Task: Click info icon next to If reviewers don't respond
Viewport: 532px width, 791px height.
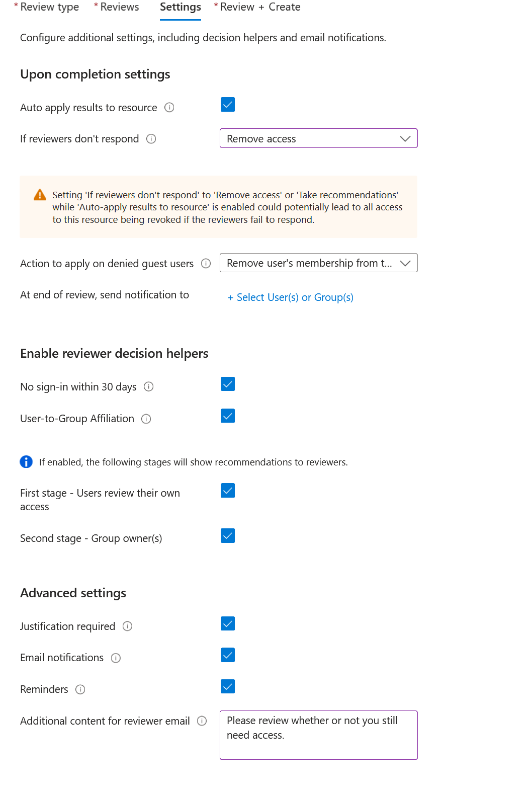Action: tap(151, 139)
